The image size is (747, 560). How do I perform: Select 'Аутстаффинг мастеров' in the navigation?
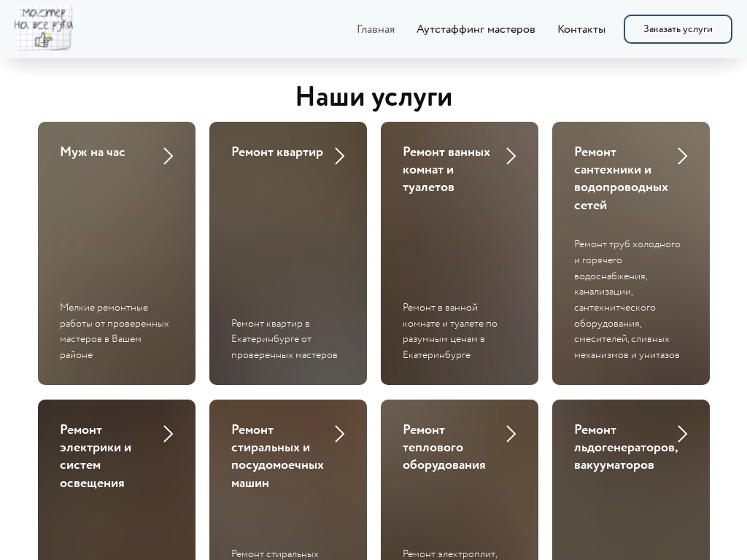(476, 29)
